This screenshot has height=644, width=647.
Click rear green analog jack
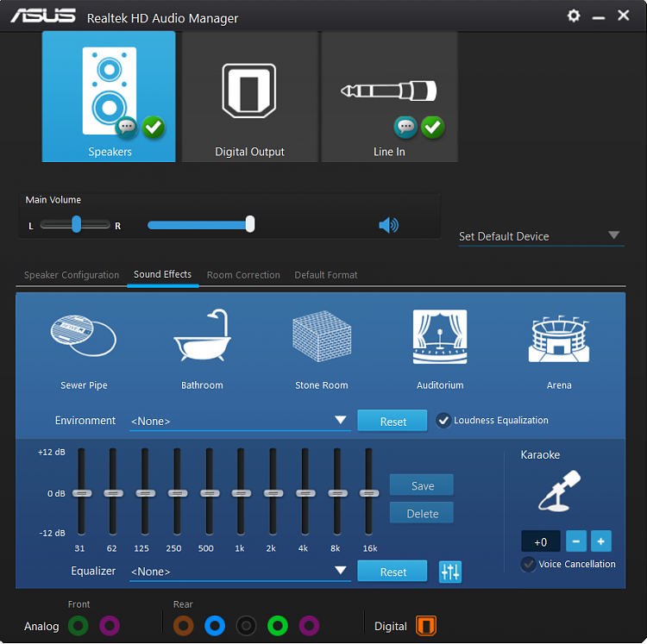pos(277,626)
